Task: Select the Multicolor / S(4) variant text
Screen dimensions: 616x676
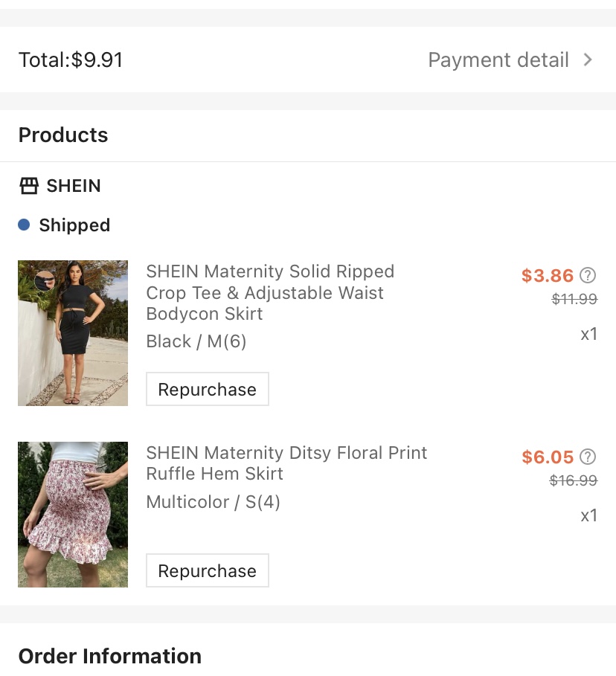Action: coord(213,502)
